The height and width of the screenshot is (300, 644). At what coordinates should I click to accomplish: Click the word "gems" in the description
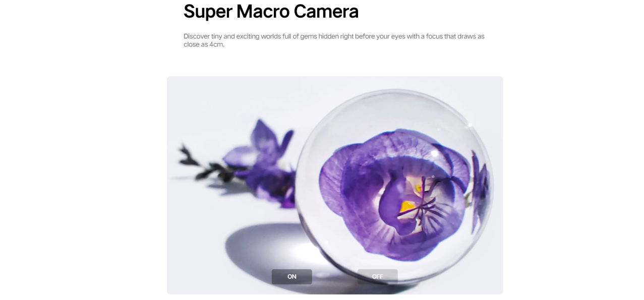tap(308, 36)
